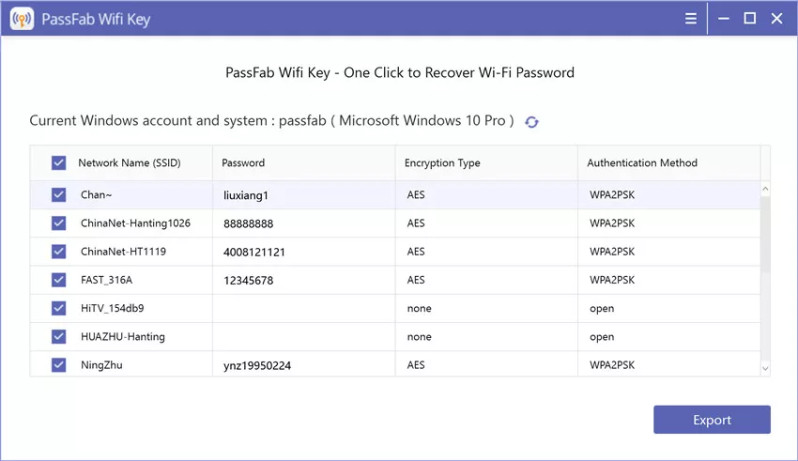Click the PassFab Wifi Key app logo
Image resolution: width=798 pixels, height=461 pixels.
[22, 19]
